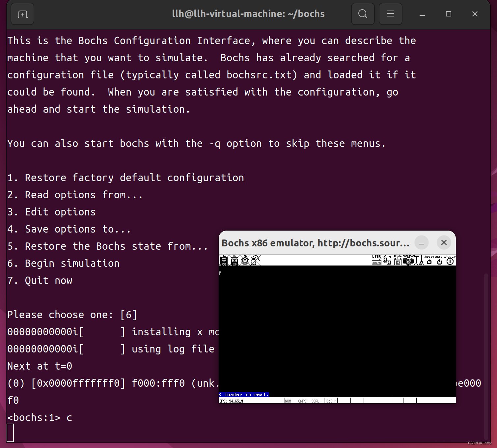
Task: Click '5. Restore the Bochs state from...' line
Action: click(108, 246)
